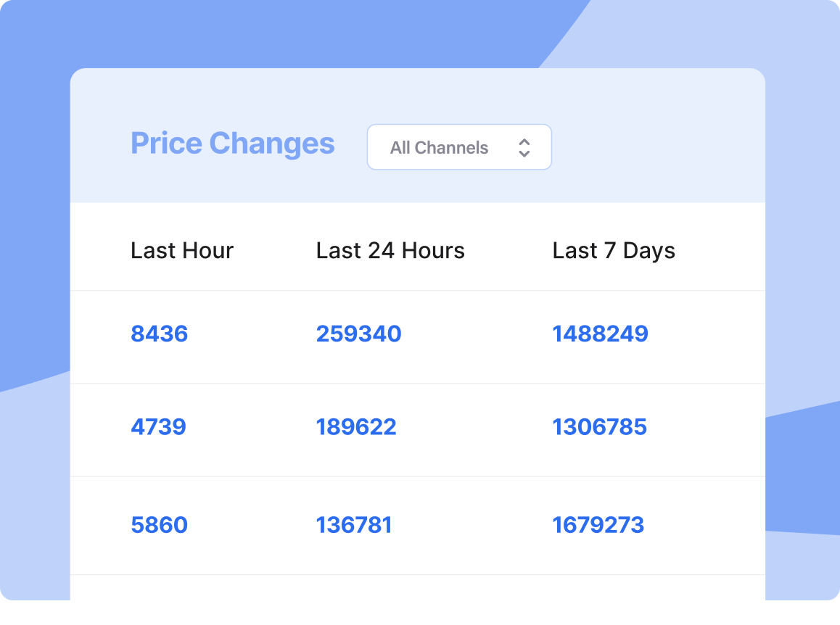Select the 1488249 value under Last 7 Days

(x=600, y=334)
